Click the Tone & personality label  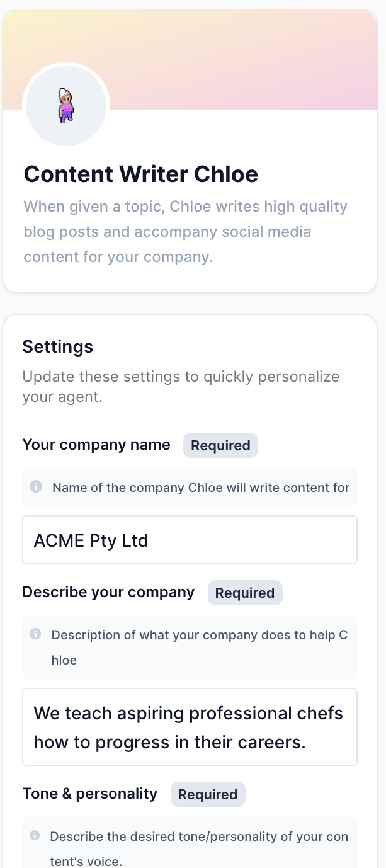90,794
